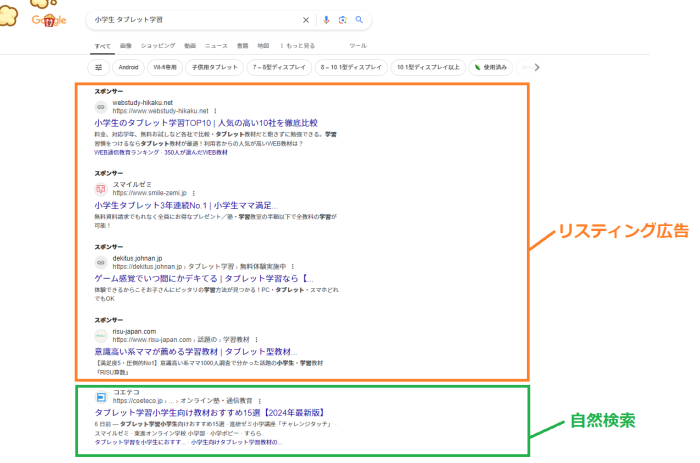700x463 pixels.
Task: Open タブレット学習を小学生におすす… sitelink
Action: (140, 442)
